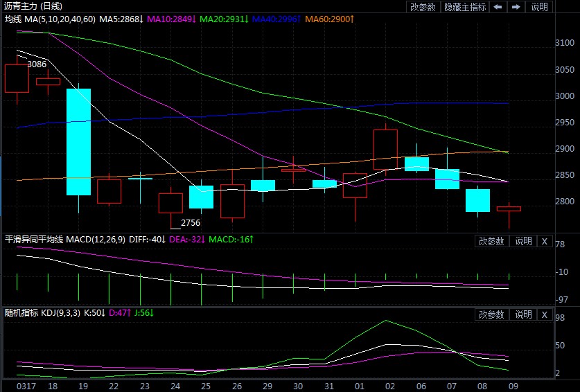Open 说明 for the main chart
Screen dimensions: 580x392
pyautogui.click(x=539, y=7)
